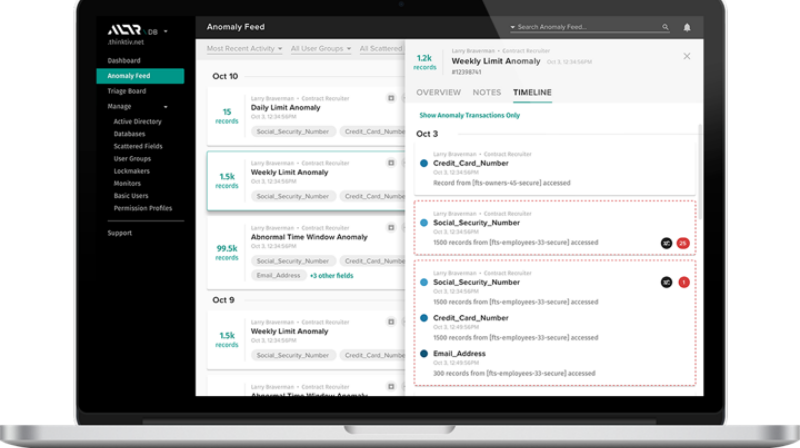Image resolution: width=800 pixels, height=448 pixels.
Task: Click Credit_Card_Number chip on Daily Limit card
Action: [373, 132]
